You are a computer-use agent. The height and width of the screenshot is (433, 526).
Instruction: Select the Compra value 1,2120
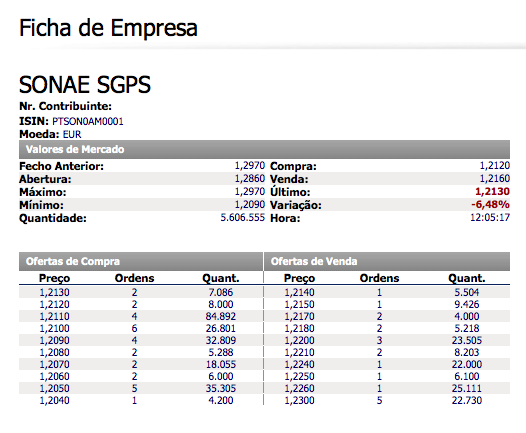(495, 165)
